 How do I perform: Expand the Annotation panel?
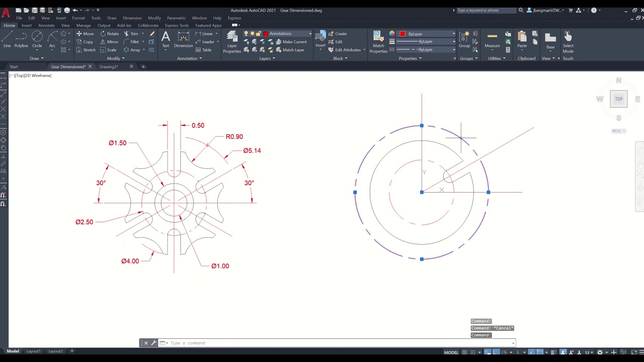190,58
